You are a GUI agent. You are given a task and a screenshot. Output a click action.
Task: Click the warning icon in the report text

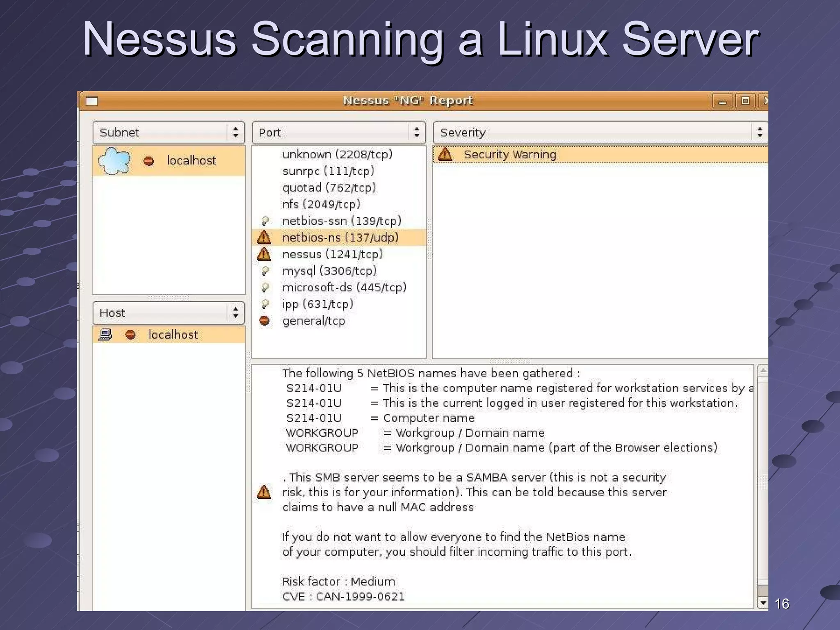[x=264, y=492]
